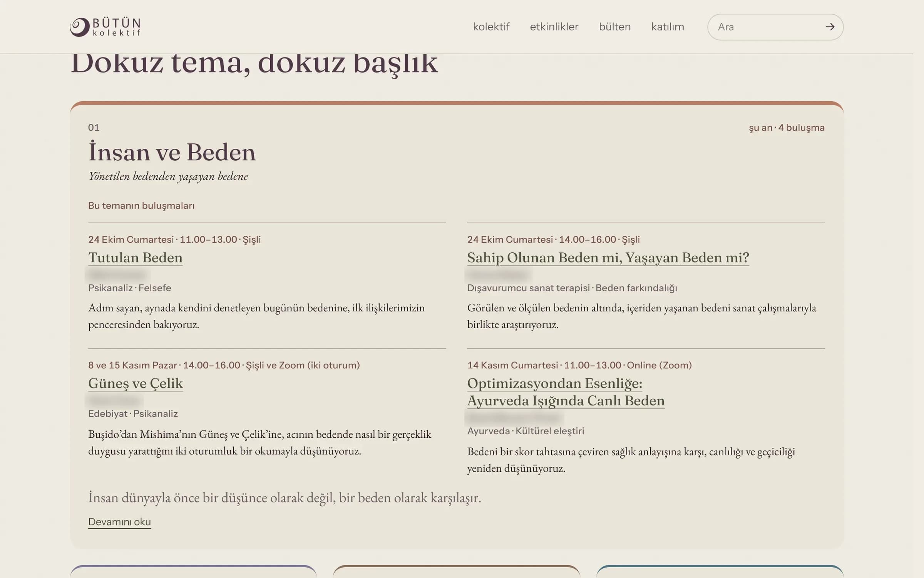Select 'Bu temanın buluşmaları' text

pyautogui.click(x=141, y=205)
